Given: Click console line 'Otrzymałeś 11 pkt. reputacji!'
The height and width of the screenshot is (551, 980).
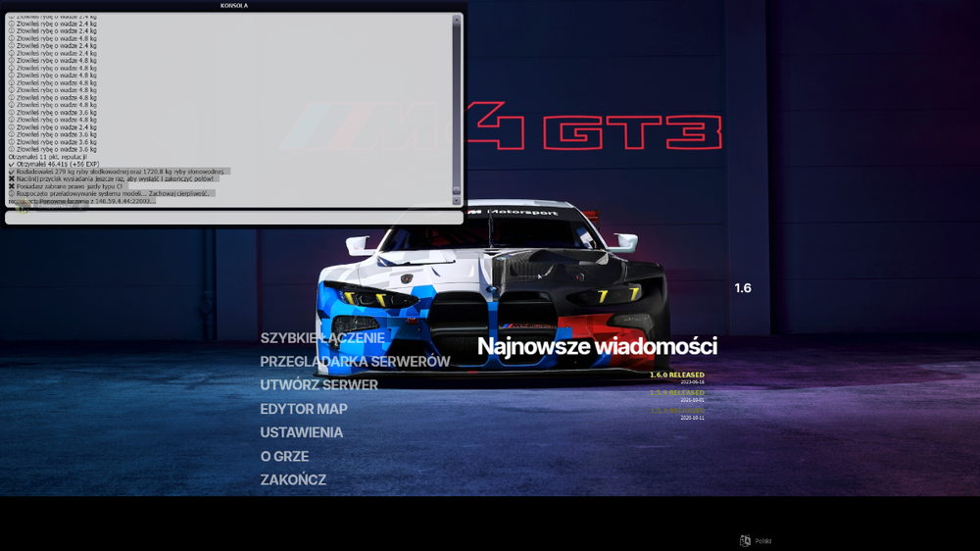Looking at the screenshot, I should click(47, 157).
